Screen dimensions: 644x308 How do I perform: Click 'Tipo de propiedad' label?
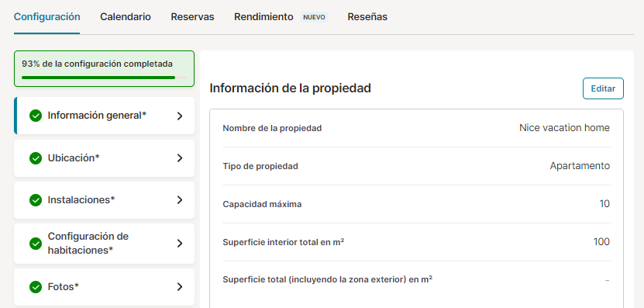pos(260,166)
